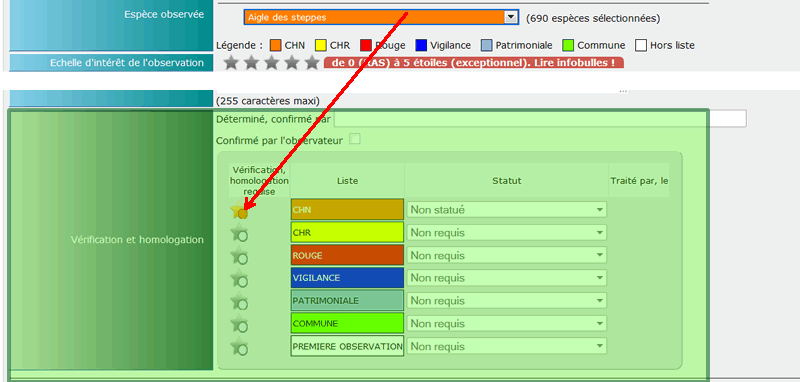Open the Espèce observée species dropdown
This screenshot has height=382, width=800.
(381, 17)
